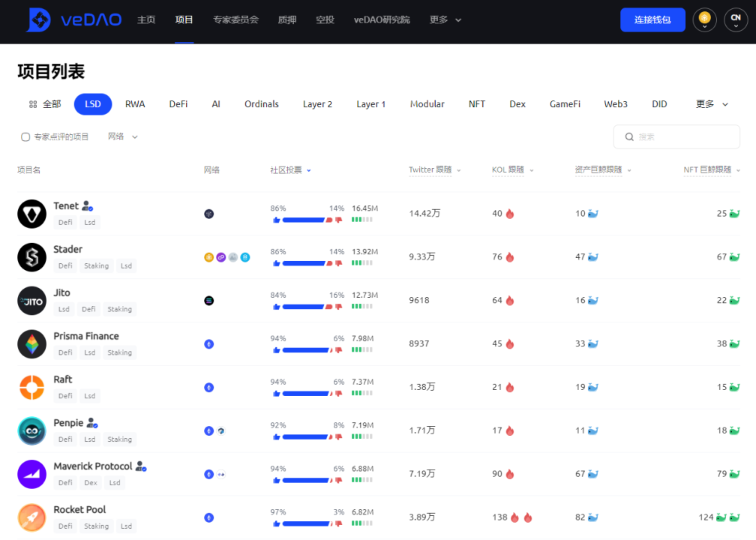Open the 网络 filter dropdown

pyautogui.click(x=122, y=136)
